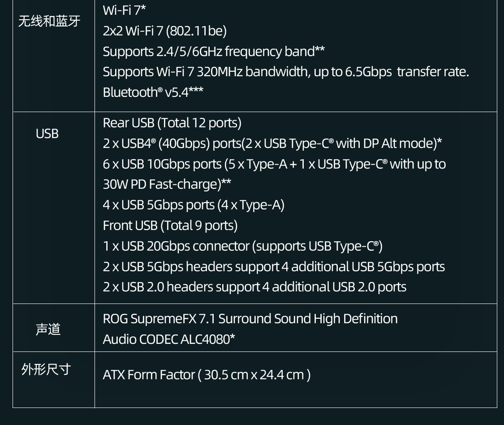Screen dimensions: 504x425
Task: Click the 2 x USB 5Gbps headers line
Action: pyautogui.click(x=274, y=267)
